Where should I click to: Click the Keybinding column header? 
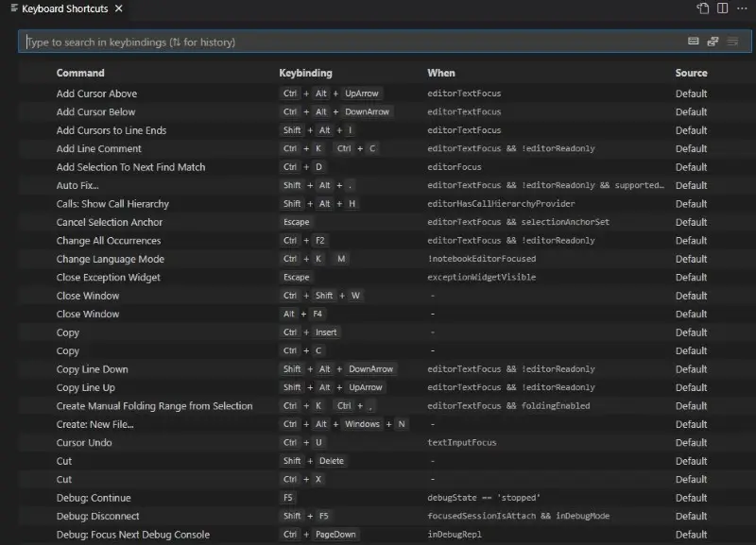(x=305, y=73)
